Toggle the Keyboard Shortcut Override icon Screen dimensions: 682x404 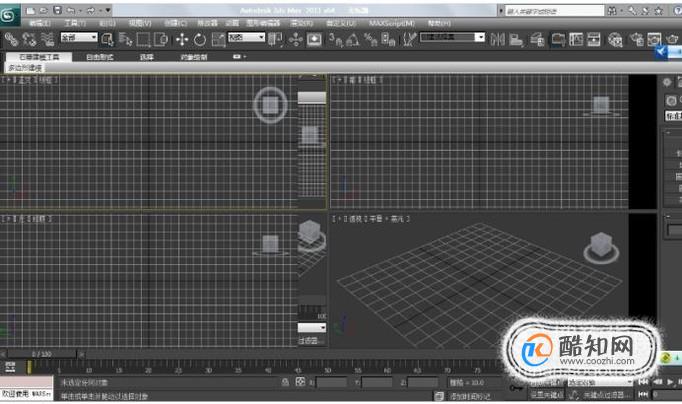[314, 40]
